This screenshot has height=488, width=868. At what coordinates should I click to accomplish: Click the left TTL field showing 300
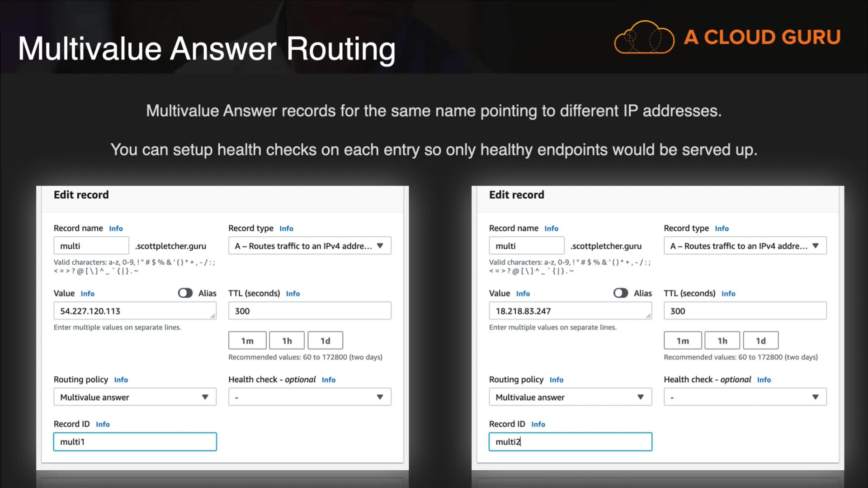coord(309,311)
